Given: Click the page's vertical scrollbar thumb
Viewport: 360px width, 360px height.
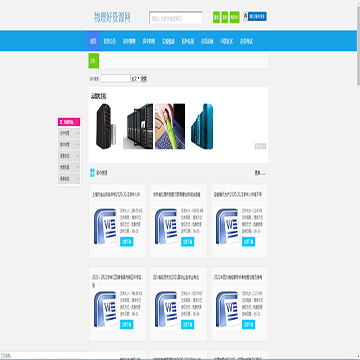Looking at the screenshot, I should [358, 43].
